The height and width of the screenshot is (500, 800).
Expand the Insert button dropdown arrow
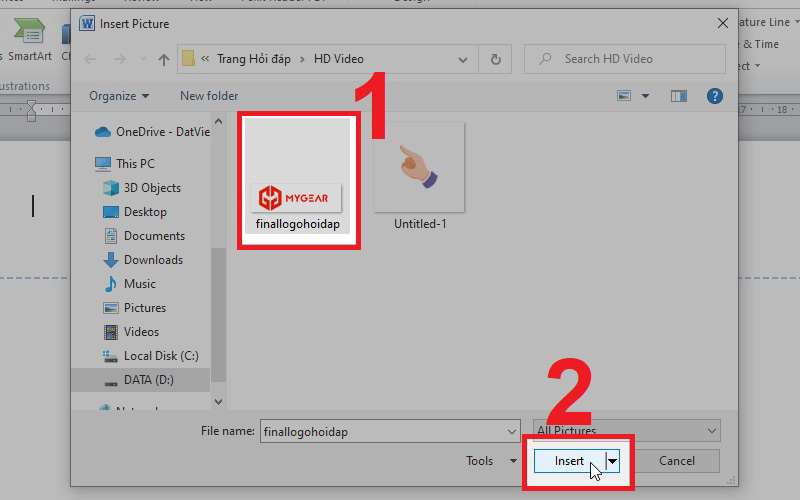coord(612,461)
